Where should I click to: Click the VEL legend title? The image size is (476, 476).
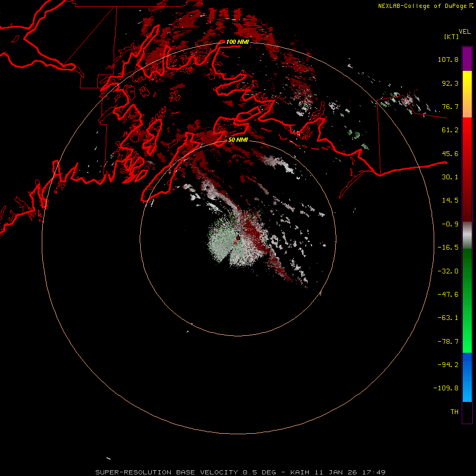tap(464, 32)
